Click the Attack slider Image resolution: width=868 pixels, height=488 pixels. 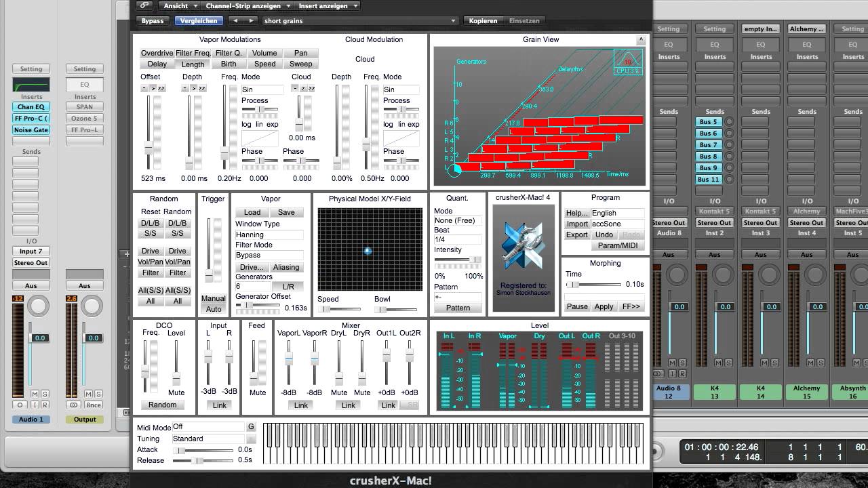(x=203, y=450)
